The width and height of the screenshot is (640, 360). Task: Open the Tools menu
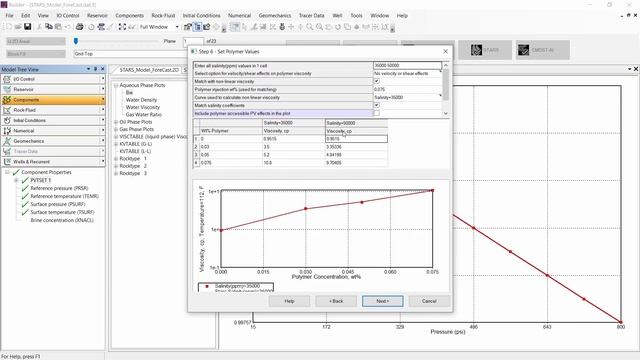pyautogui.click(x=356, y=16)
